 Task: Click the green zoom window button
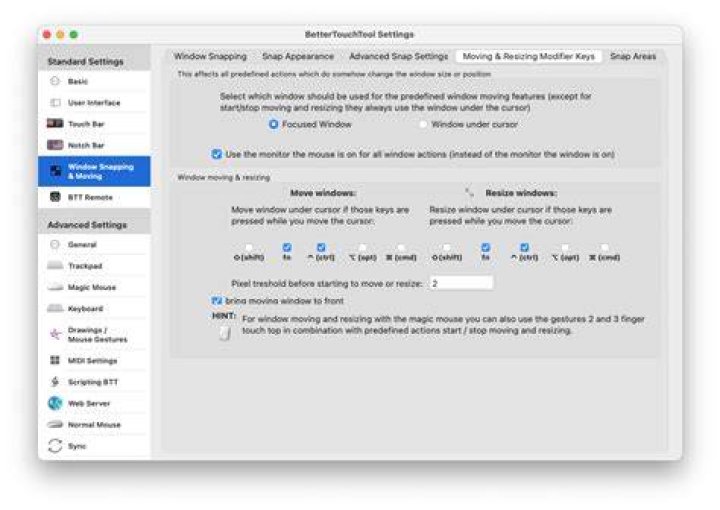tap(73, 34)
